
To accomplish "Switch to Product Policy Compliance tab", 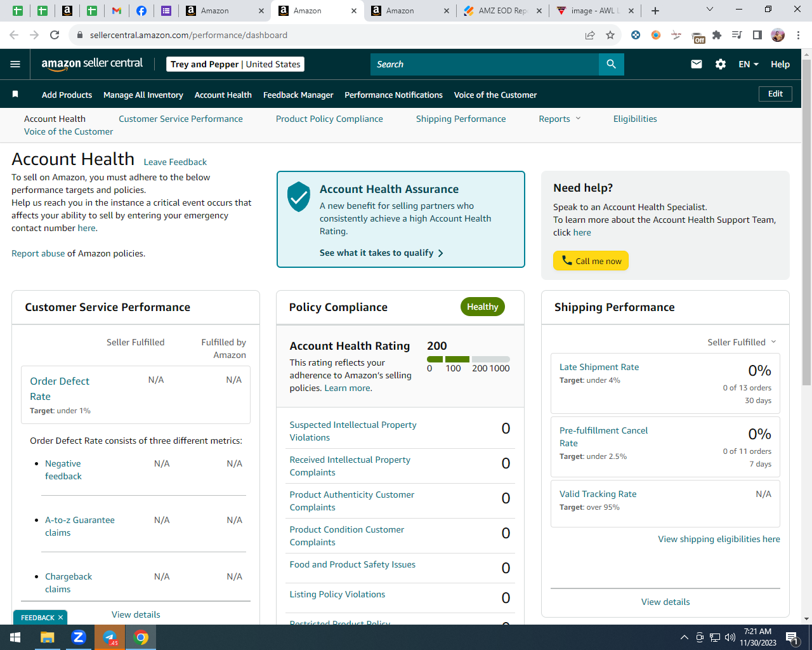I will tap(329, 119).
